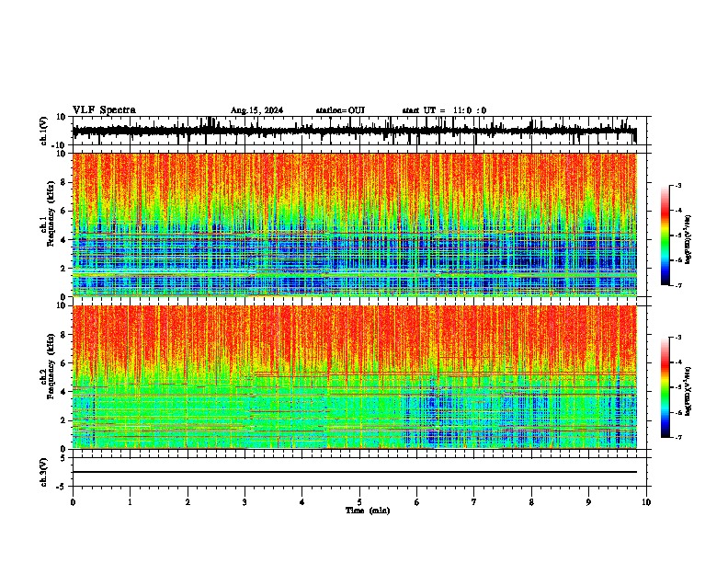Viewport: 728px width, 563px height.
Task: Click the ch.1(V) waveform trace panel
Action: 361,131
